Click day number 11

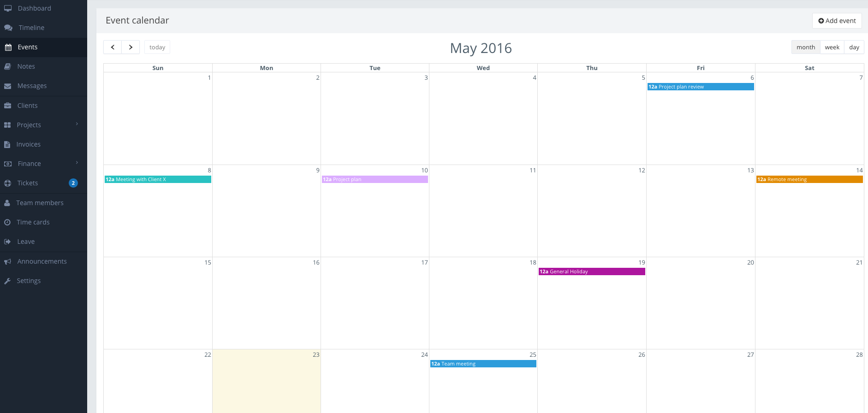[533, 170]
